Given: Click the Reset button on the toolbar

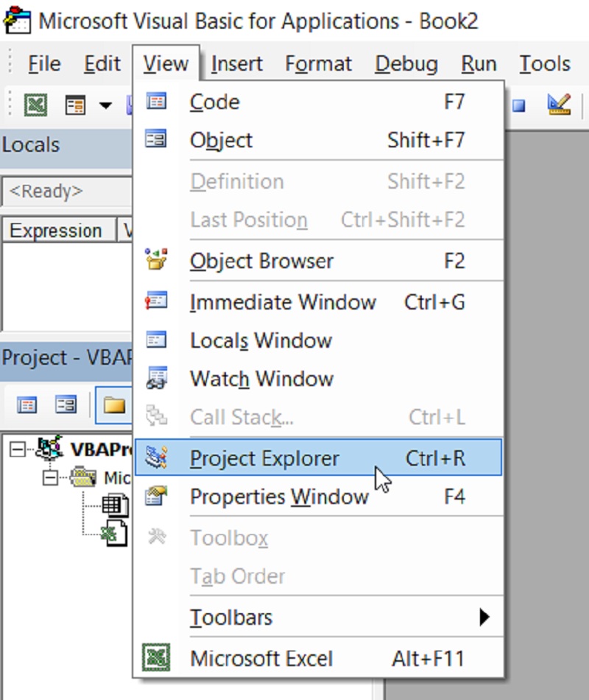Looking at the screenshot, I should pos(518,105).
